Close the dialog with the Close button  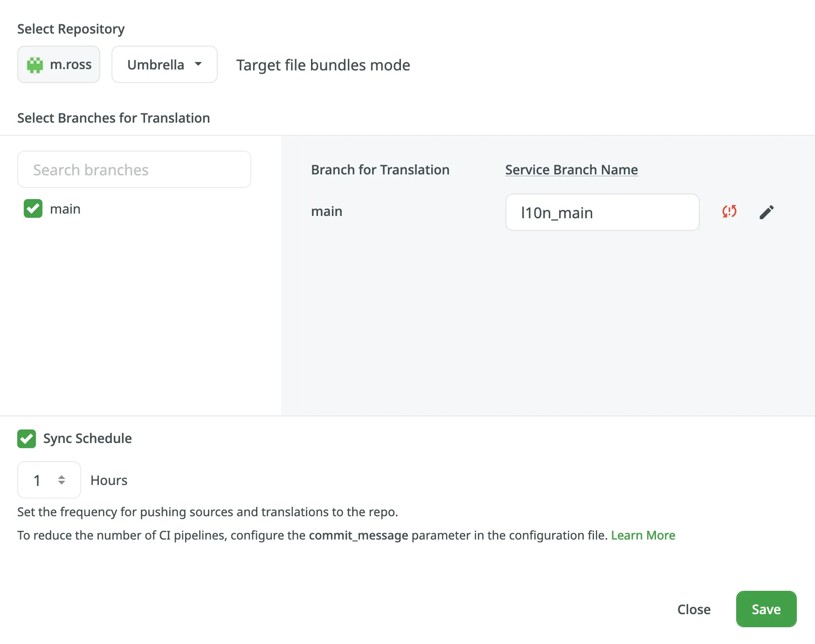click(694, 609)
